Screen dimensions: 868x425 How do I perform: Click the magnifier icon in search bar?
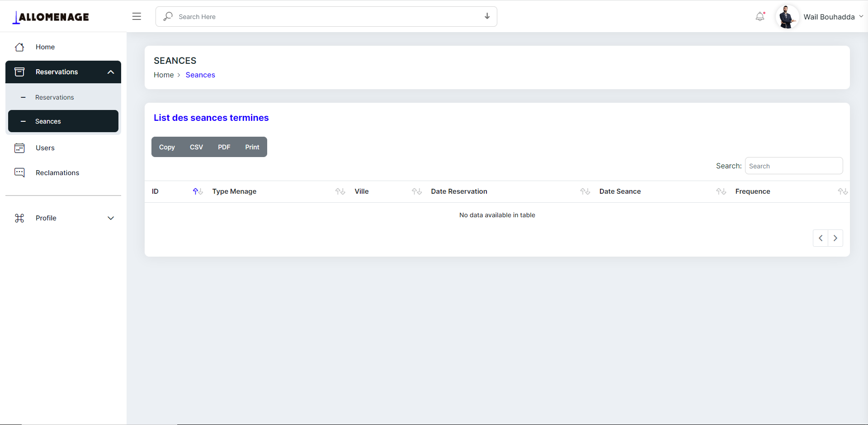click(x=168, y=16)
